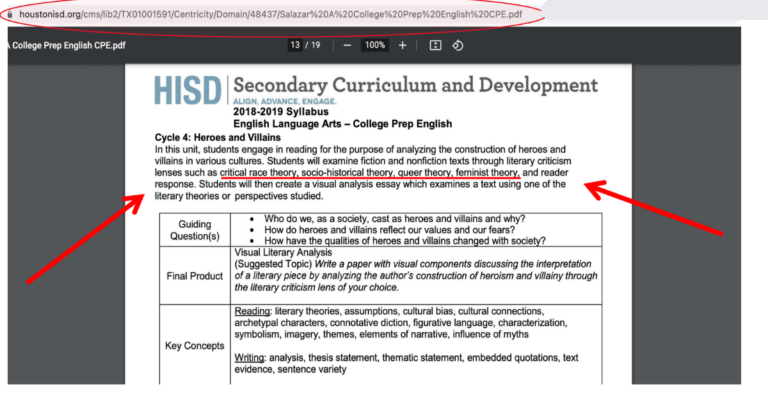Click the underlined word Reading

pos(252,311)
